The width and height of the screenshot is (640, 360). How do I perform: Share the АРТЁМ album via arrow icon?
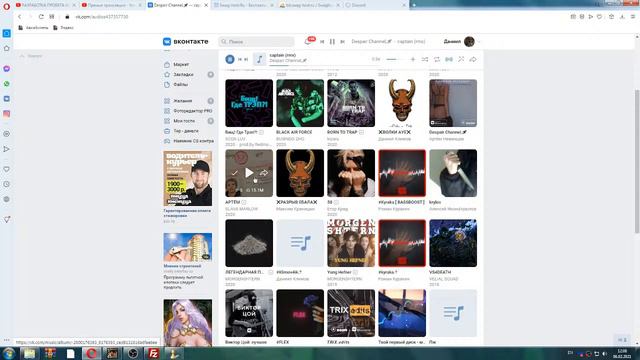point(264,173)
